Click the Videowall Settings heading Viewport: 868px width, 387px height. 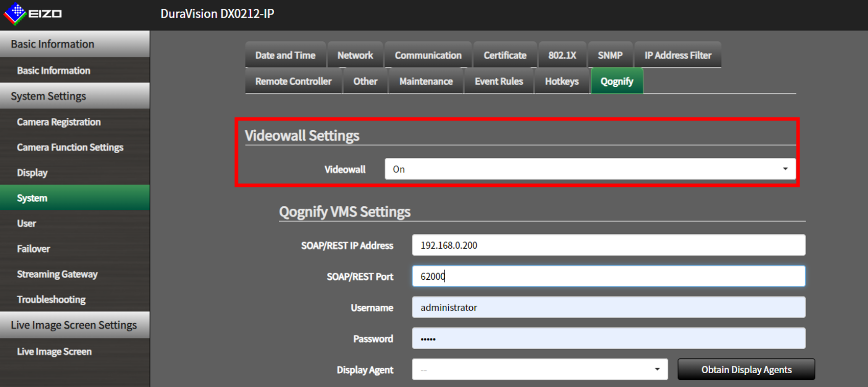[302, 135]
